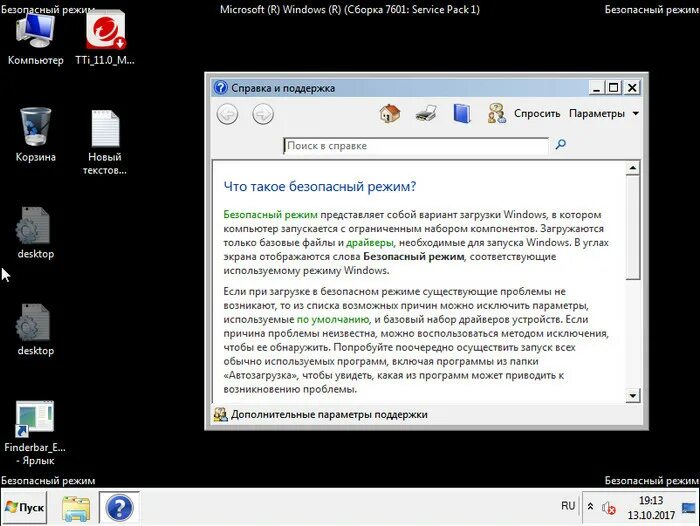Open the по умолчанию glossary link
This screenshot has height=526, width=700.
coord(333,319)
